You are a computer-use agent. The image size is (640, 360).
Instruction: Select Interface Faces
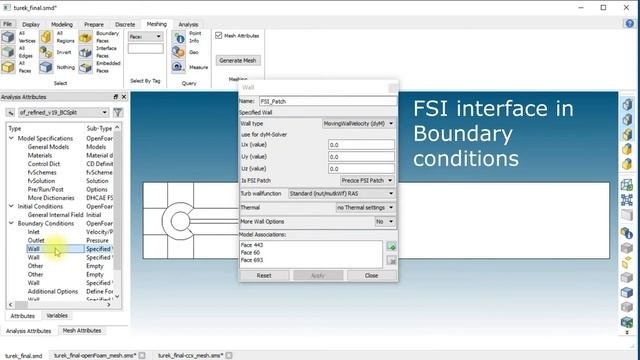point(85,52)
